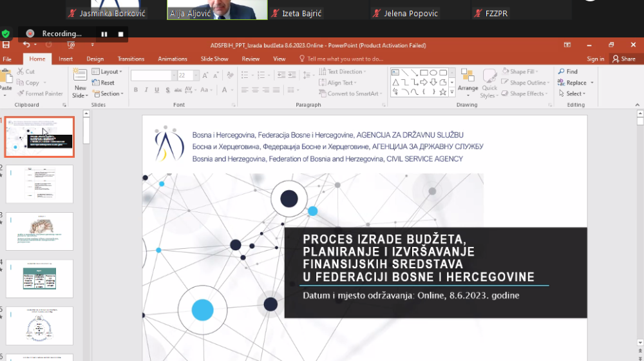Image resolution: width=644 pixels, height=361 pixels.
Task: Increase the list indent level
Action: point(292,75)
